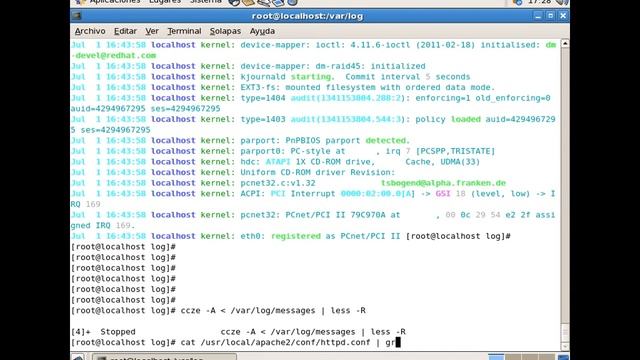
Task: Click 'eth0: registered' log text
Action: coord(280,236)
